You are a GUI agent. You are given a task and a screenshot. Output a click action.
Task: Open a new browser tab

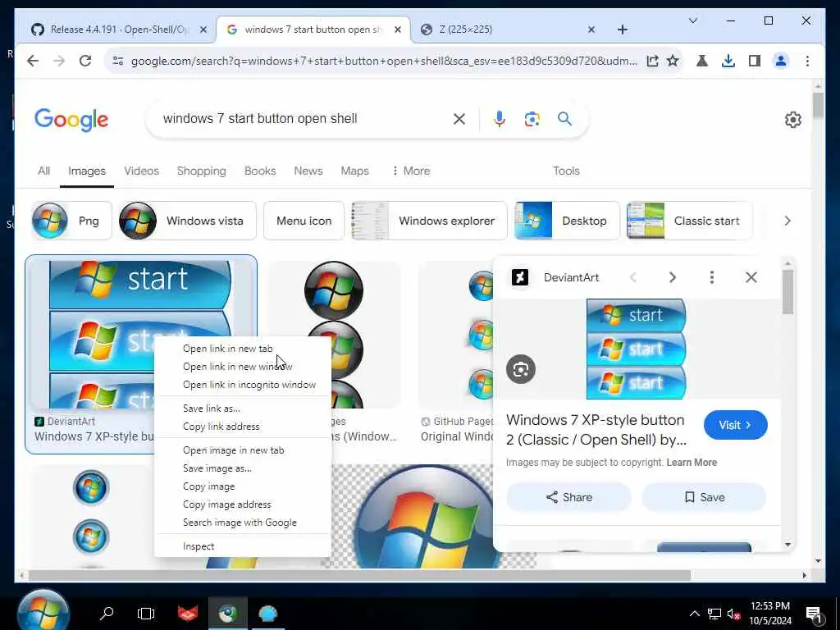point(623,30)
